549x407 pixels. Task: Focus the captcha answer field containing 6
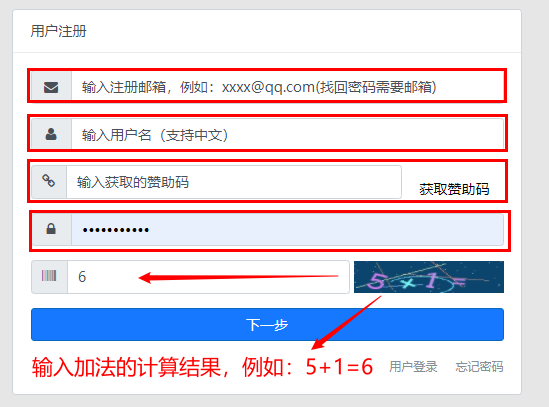tap(208, 277)
